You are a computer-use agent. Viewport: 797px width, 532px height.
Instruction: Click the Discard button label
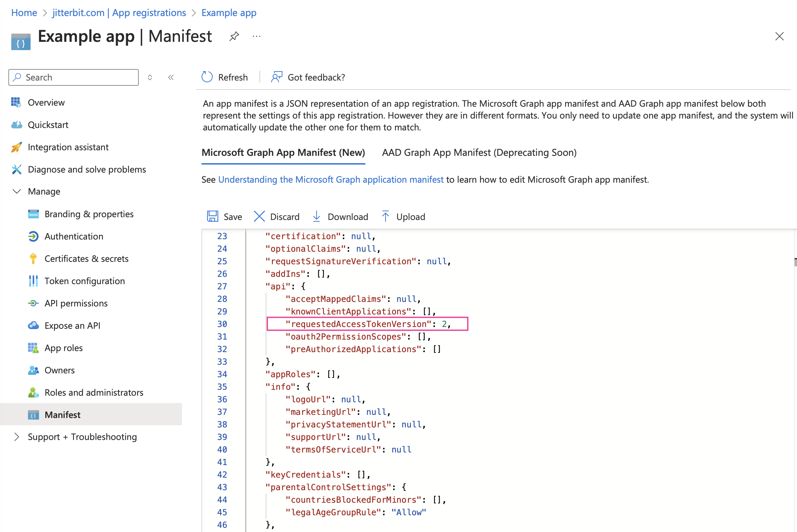coord(285,217)
